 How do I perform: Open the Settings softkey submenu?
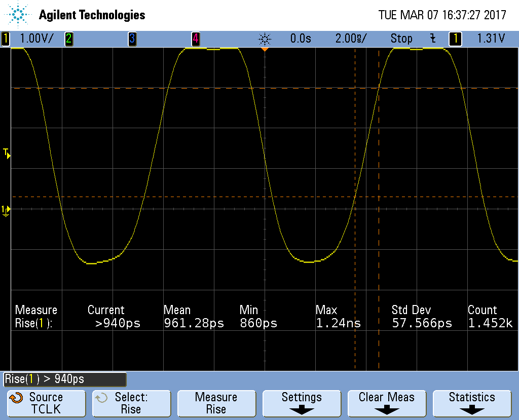[302, 403]
